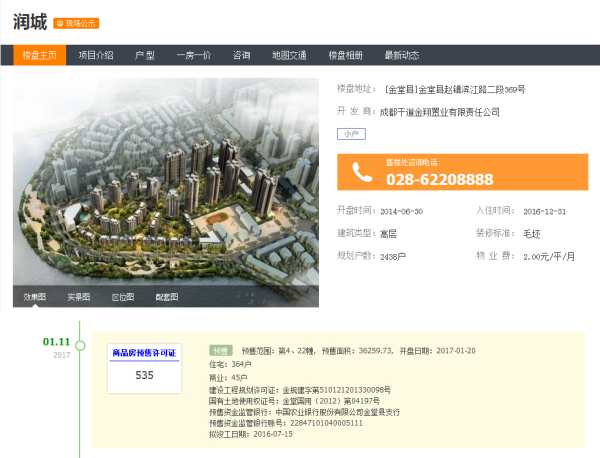Show the 配套图 image category
Screen dimensions: 600x458
[166, 297]
